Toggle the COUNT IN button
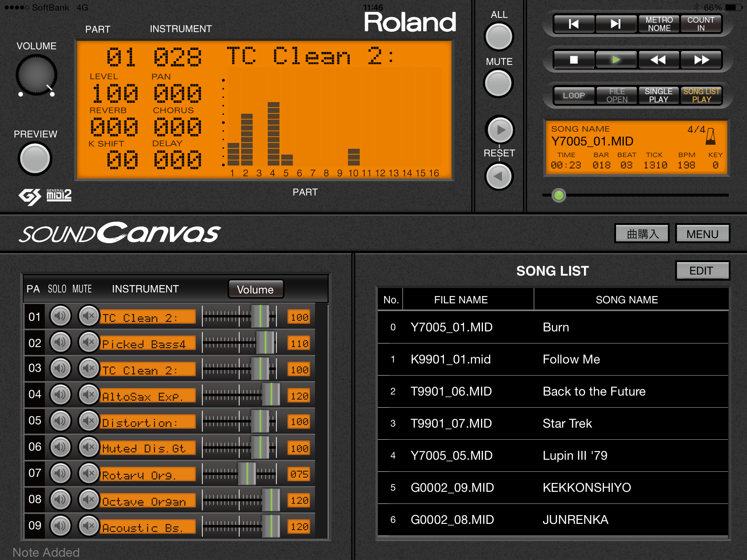This screenshot has height=560, width=747. click(x=701, y=24)
